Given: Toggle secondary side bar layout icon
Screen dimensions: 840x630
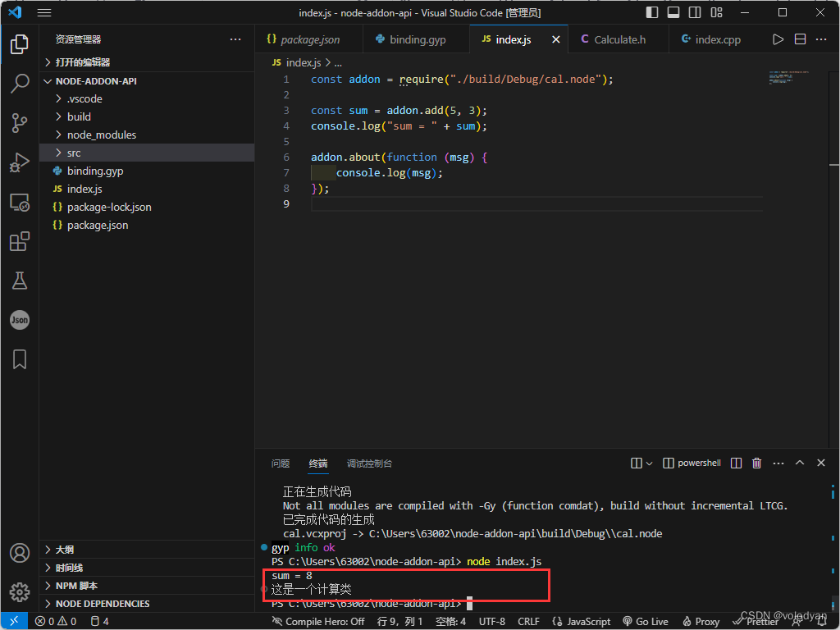Looking at the screenshot, I should click(695, 12).
